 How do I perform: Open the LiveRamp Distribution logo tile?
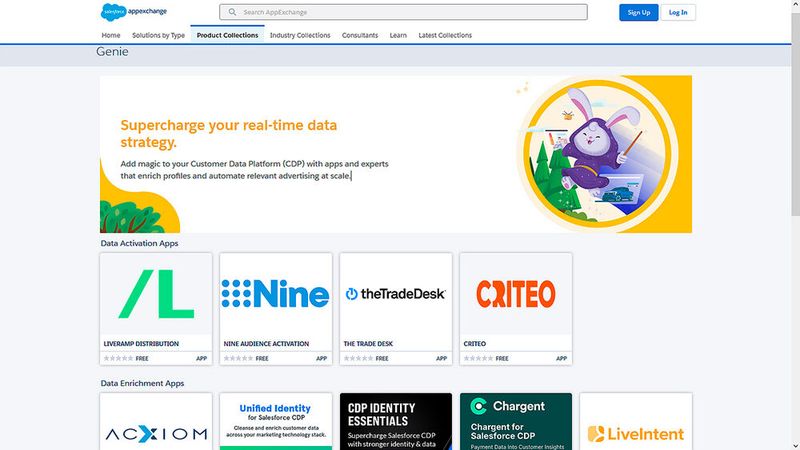[156, 294]
